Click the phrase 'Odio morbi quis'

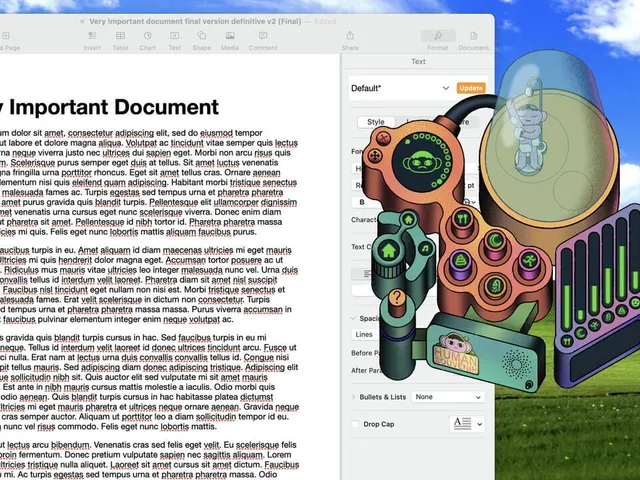[246, 387]
